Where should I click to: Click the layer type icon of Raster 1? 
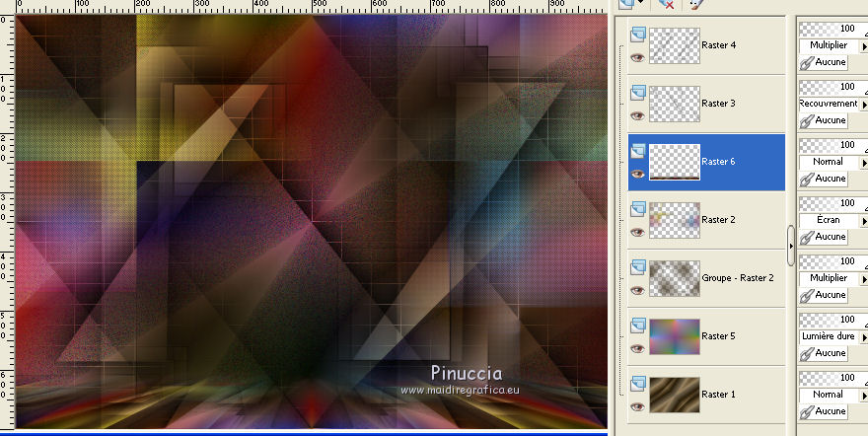coord(638,384)
